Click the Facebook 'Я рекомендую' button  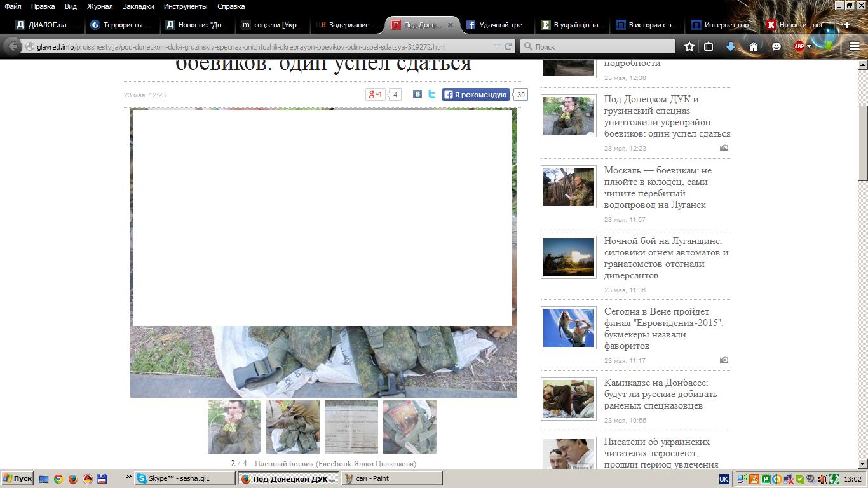click(476, 95)
